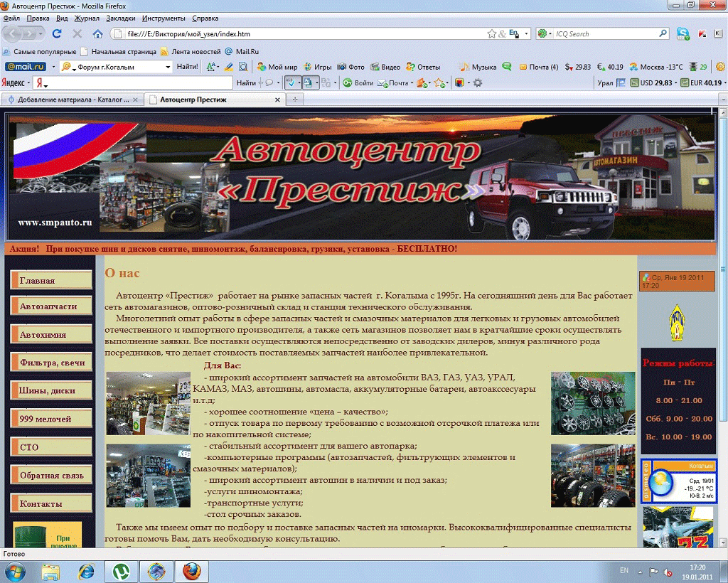
Task: Launch Firefox from the Windows taskbar
Action: 191,571
